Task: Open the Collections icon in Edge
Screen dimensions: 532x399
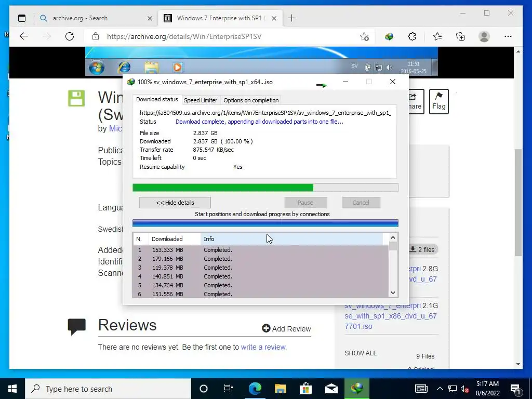Action: (460, 36)
